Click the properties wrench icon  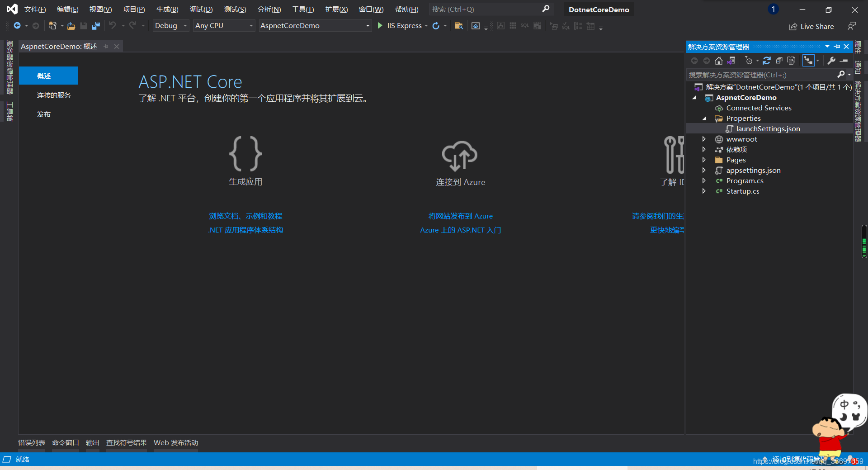tap(831, 61)
